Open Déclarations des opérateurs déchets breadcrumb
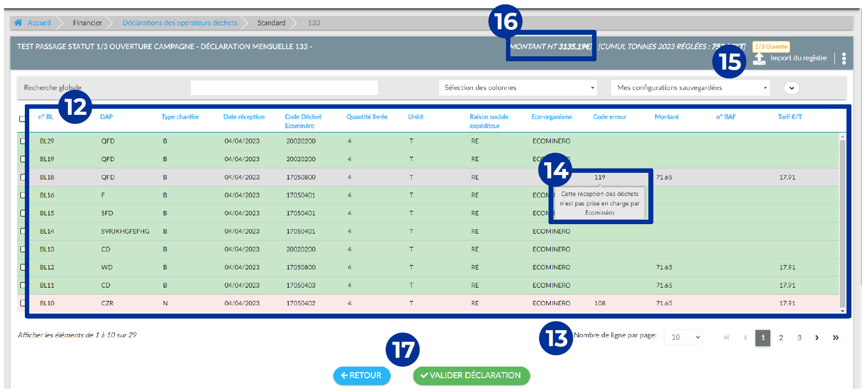 180,23
